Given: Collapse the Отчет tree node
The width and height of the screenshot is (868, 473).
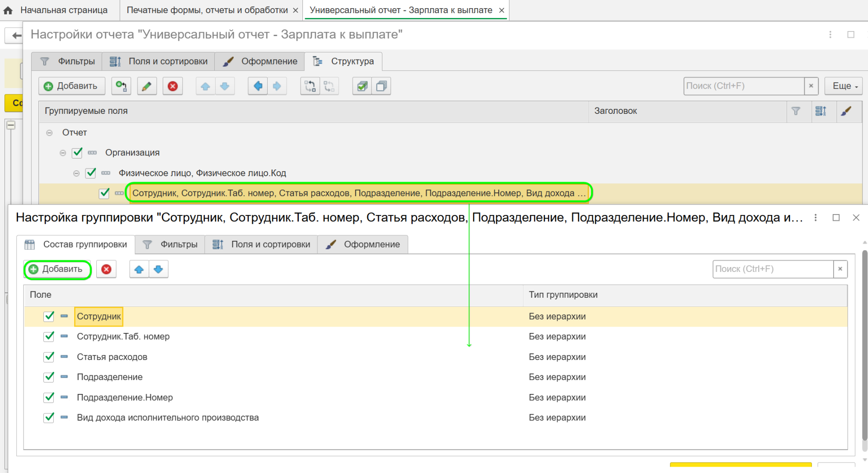Looking at the screenshot, I should 49,132.
